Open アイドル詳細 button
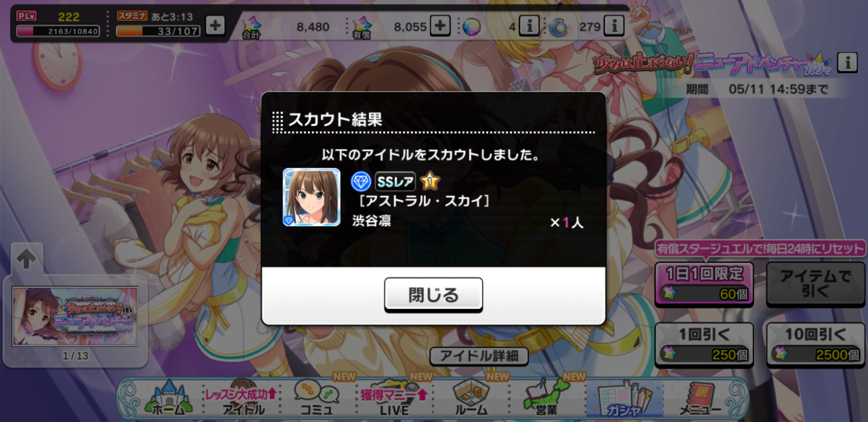The height and width of the screenshot is (422, 868). point(479,356)
